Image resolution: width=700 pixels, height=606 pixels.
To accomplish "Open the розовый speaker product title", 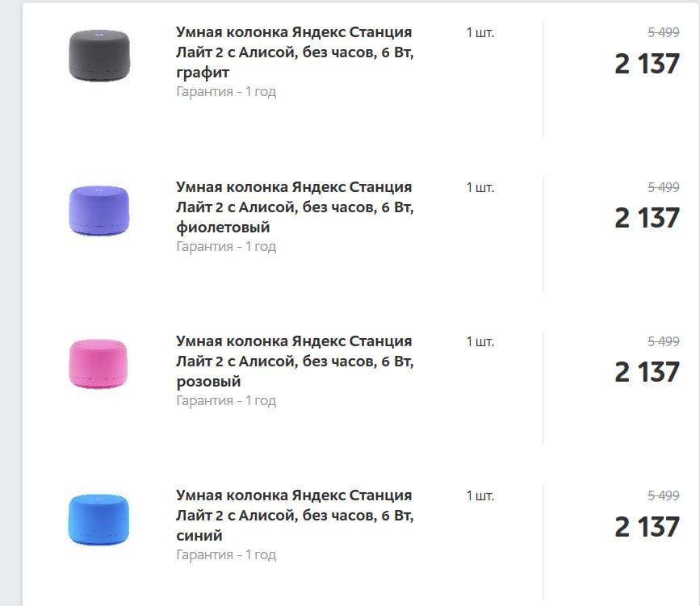I will pos(294,362).
